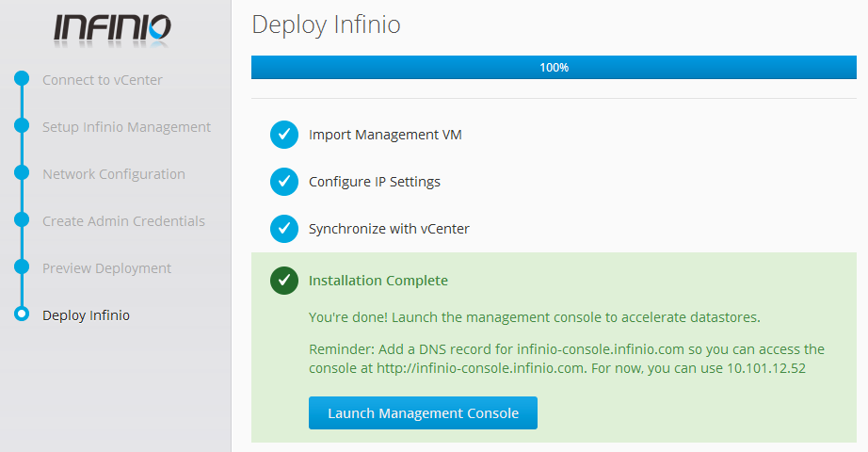The image size is (868, 452).
Task: Click the Configure IP Settings checkmark icon
Action: pos(284,182)
